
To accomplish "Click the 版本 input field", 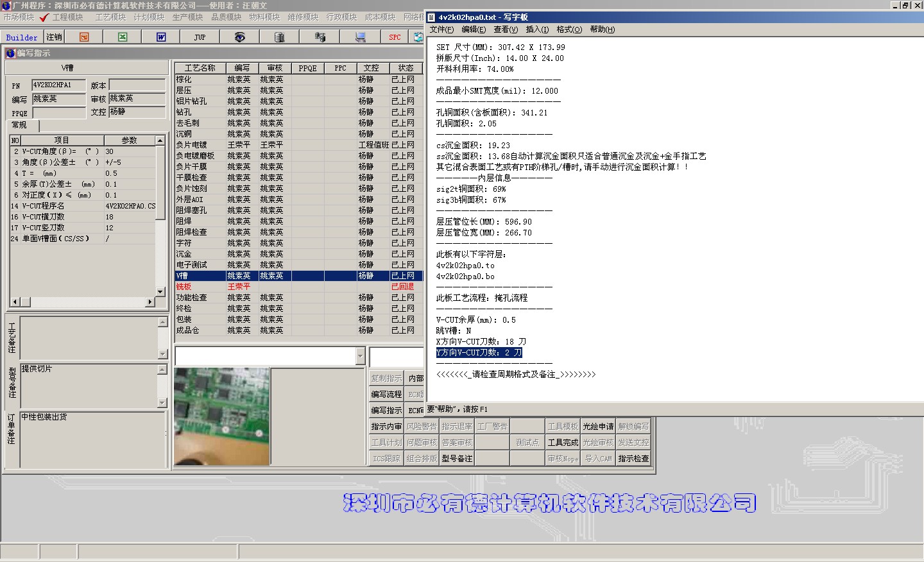I will 137,85.
